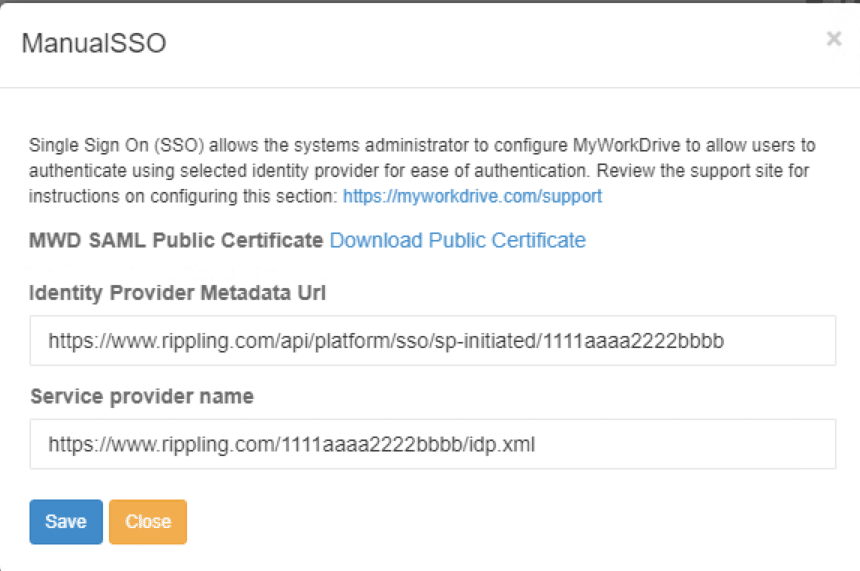The width and height of the screenshot is (860, 571).
Task: Click the MWD SAML Public Certificate label
Action: [x=176, y=240]
